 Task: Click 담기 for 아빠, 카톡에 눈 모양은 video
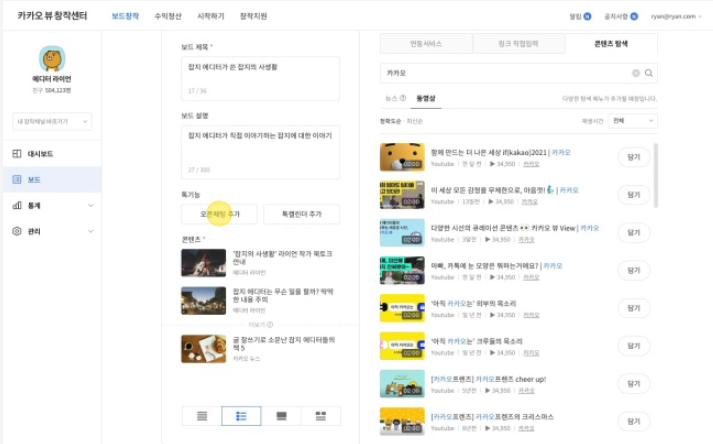pos(634,270)
